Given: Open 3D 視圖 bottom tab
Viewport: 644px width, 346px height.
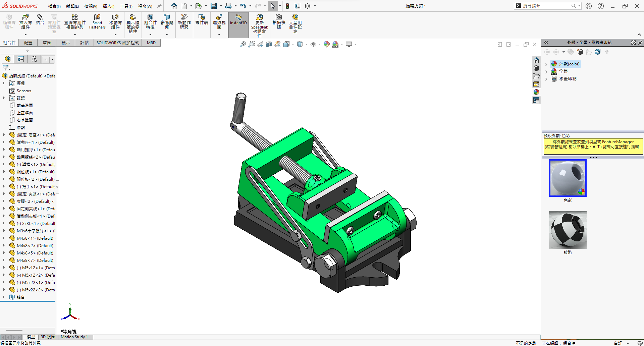Looking at the screenshot, I should [x=48, y=337].
